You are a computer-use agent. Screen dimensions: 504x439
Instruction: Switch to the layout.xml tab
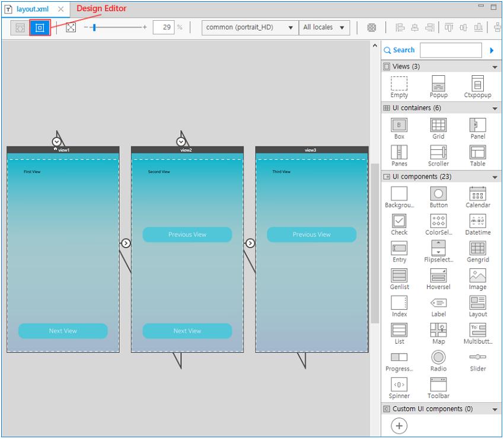tap(33, 9)
